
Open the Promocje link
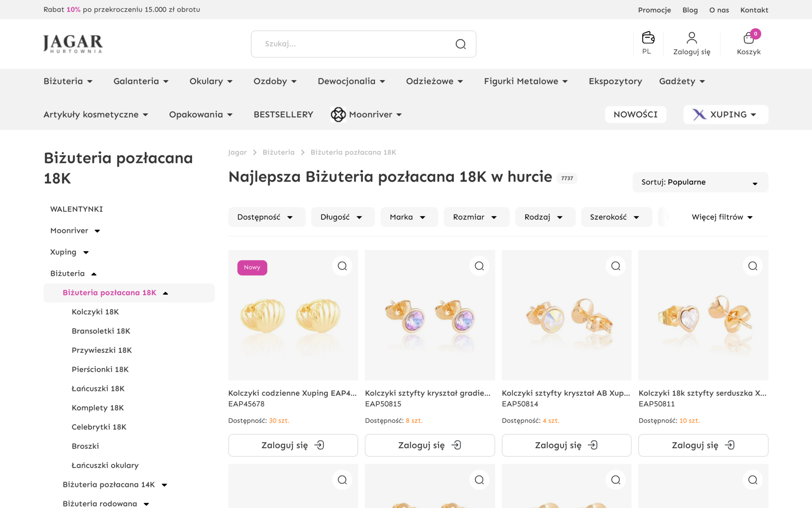click(x=654, y=10)
